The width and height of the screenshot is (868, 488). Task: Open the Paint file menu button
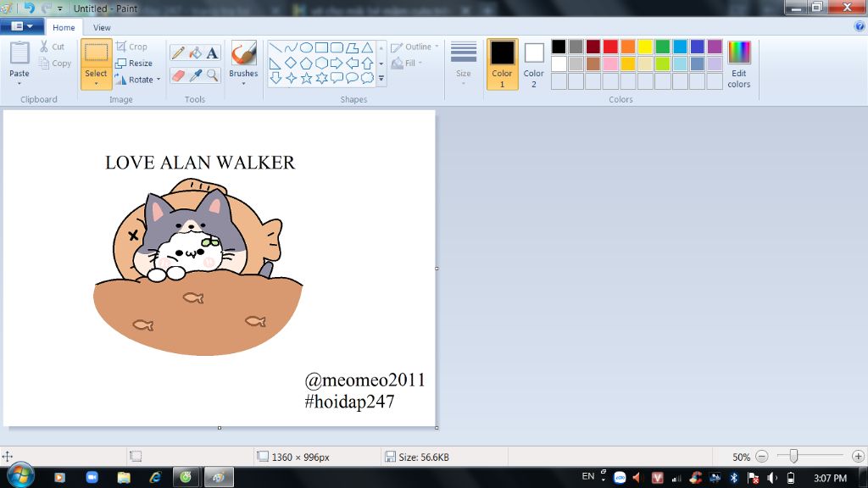pos(22,26)
